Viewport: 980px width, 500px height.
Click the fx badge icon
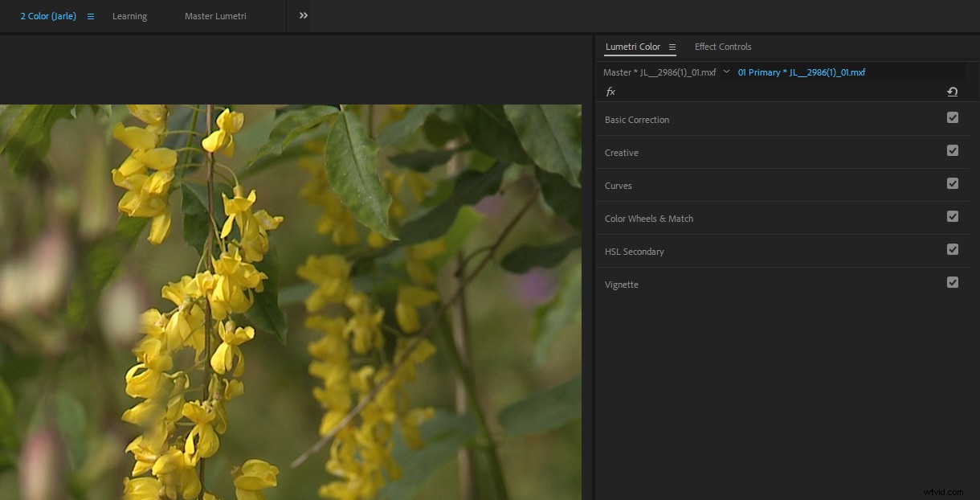tap(610, 92)
